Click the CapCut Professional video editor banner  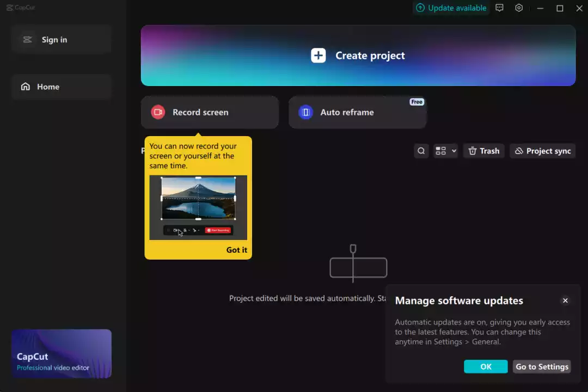coord(62,354)
